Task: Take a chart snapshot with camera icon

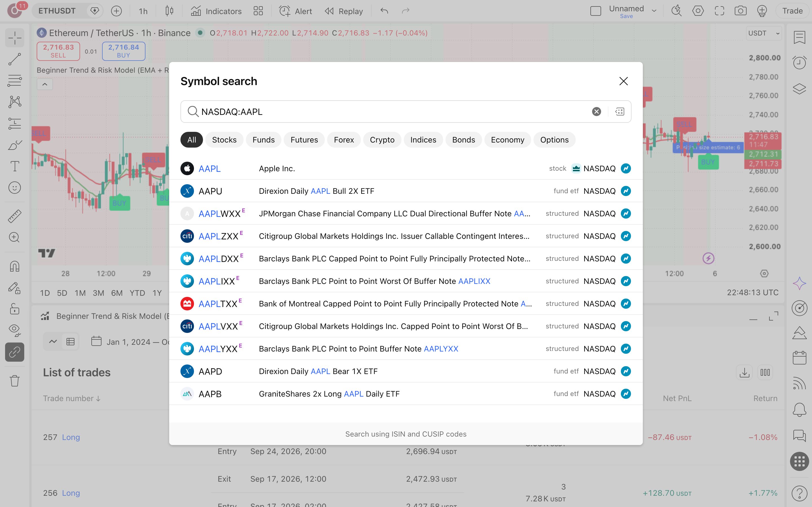Action: 741,11
